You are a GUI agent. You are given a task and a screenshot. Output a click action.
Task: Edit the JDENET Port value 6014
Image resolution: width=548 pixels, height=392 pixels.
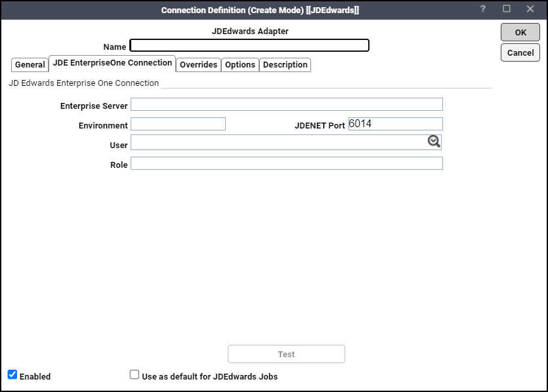396,124
